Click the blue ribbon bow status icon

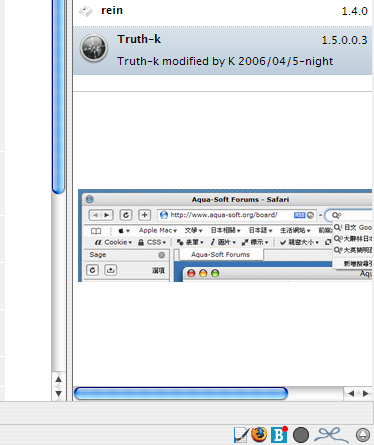coord(331,435)
